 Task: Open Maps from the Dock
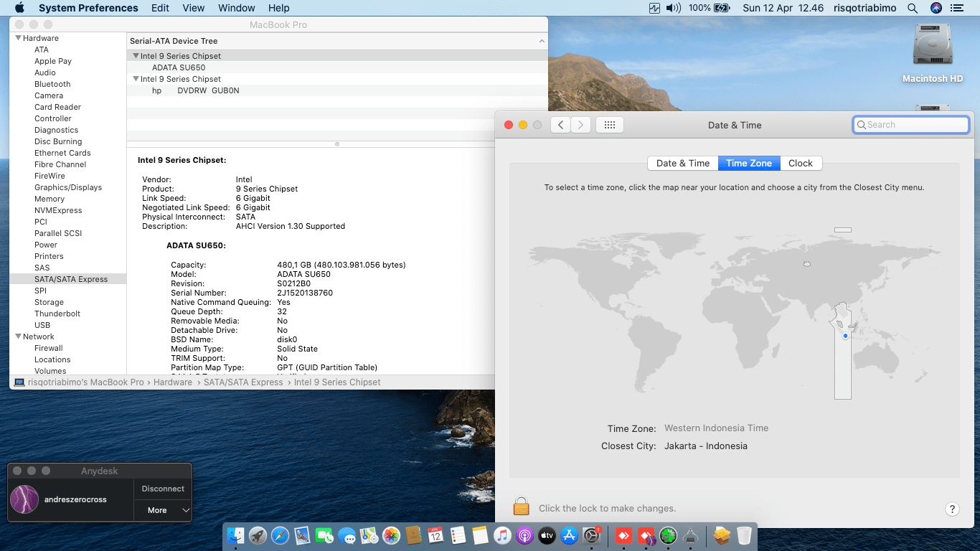coord(369,535)
